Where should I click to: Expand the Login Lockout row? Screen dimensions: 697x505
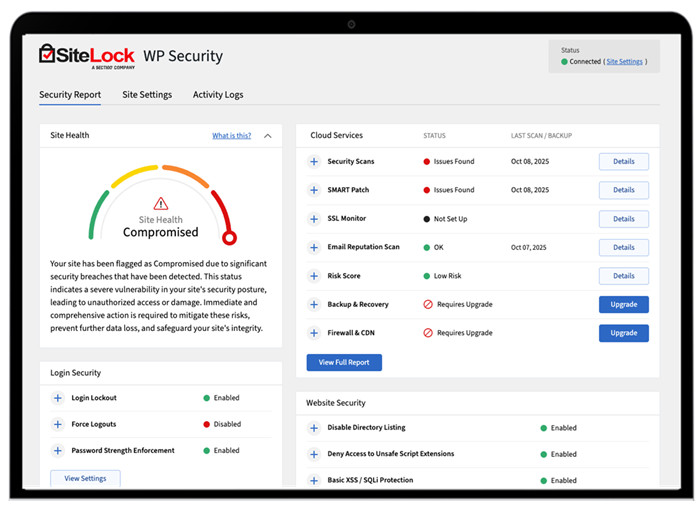[x=57, y=398]
